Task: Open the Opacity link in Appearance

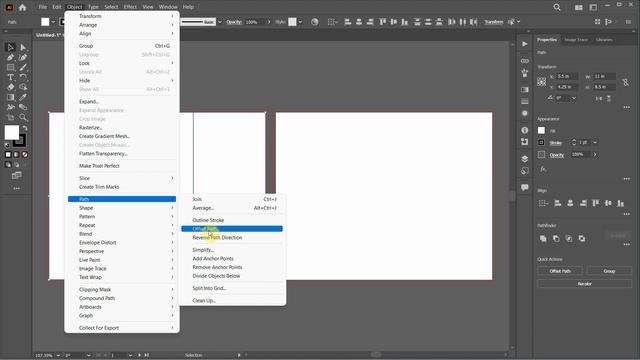Action: click(556, 155)
